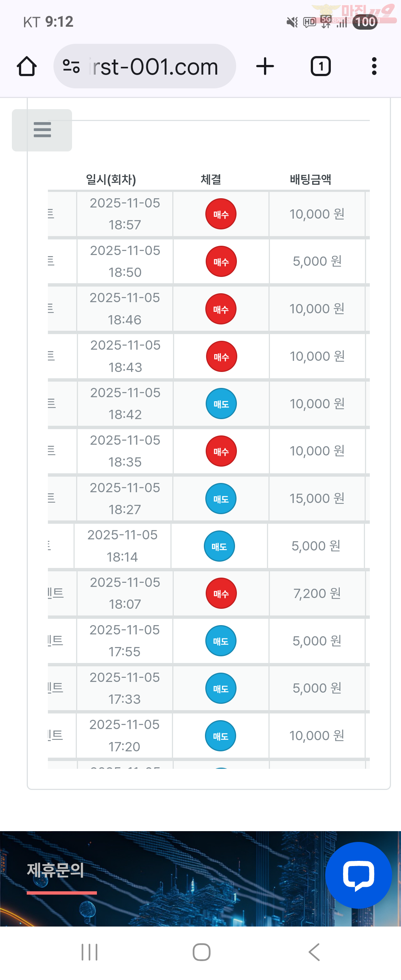The height and width of the screenshot is (980, 401).
Task: Select the 배팅금액 column header
Action: click(310, 179)
